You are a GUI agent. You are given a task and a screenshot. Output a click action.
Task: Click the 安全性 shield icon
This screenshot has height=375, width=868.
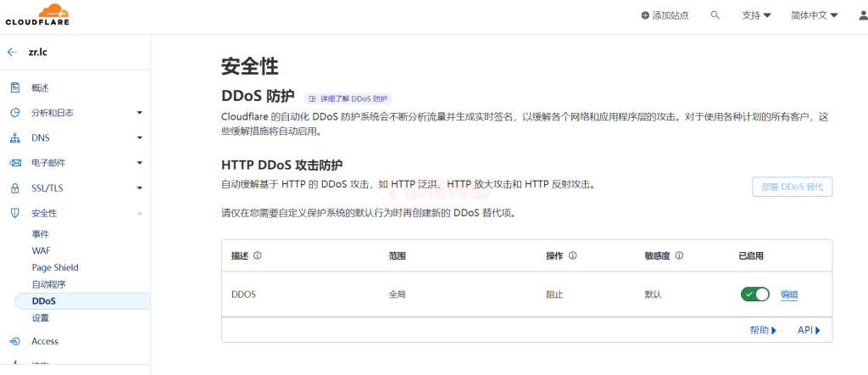[15, 213]
